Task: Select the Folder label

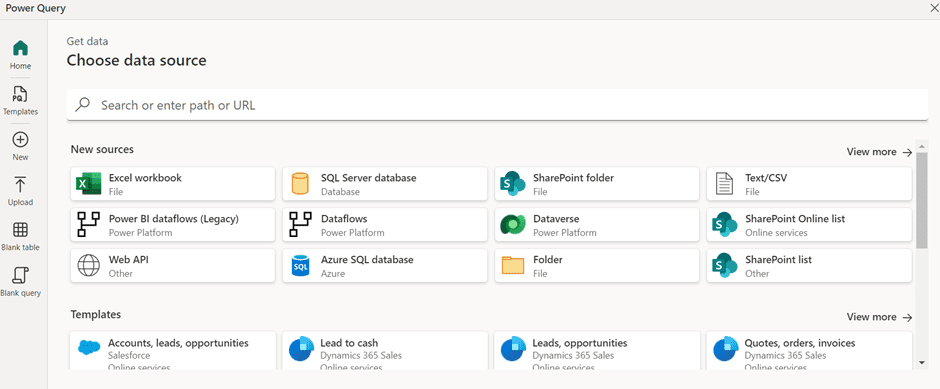Action: coord(547,260)
